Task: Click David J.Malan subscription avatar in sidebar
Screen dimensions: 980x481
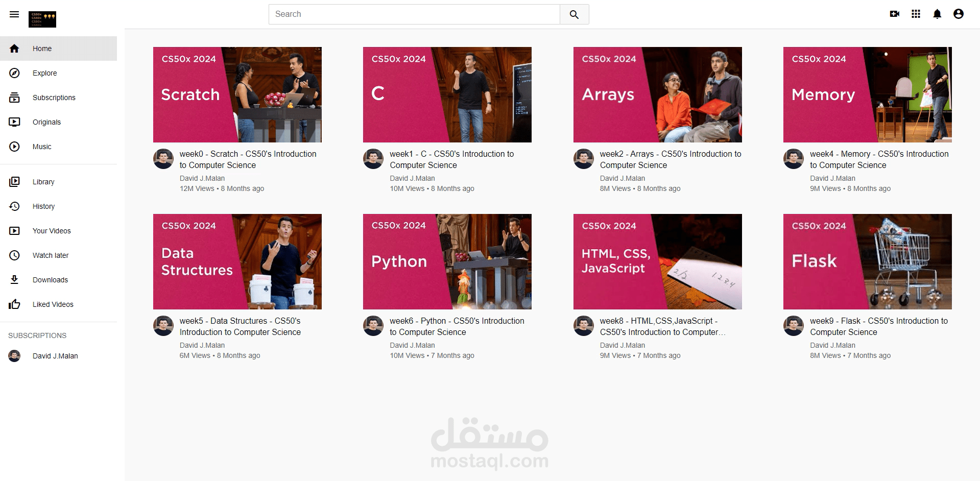Action: click(14, 356)
